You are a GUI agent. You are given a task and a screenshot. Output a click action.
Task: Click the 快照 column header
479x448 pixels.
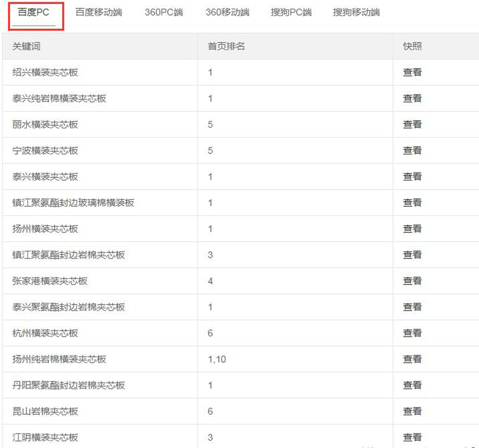412,46
